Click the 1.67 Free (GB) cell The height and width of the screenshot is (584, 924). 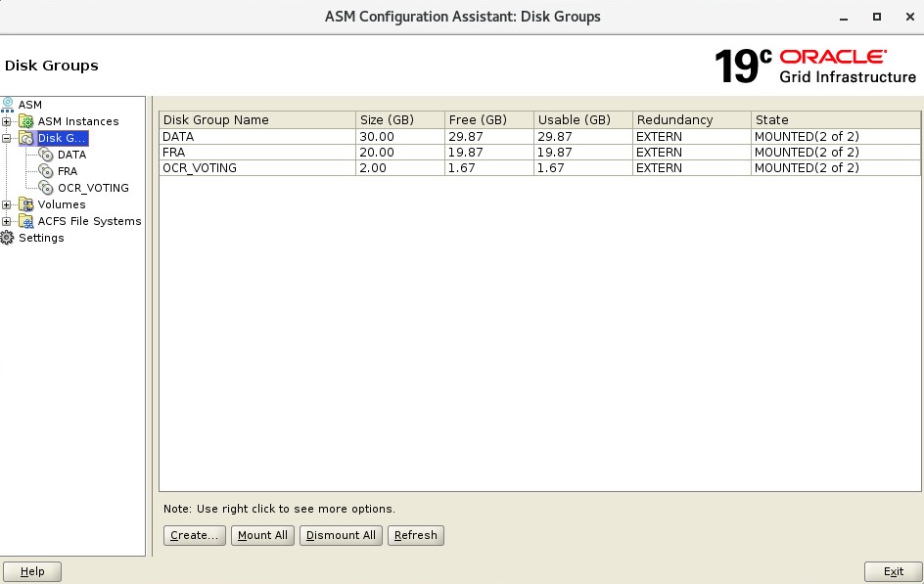click(489, 168)
